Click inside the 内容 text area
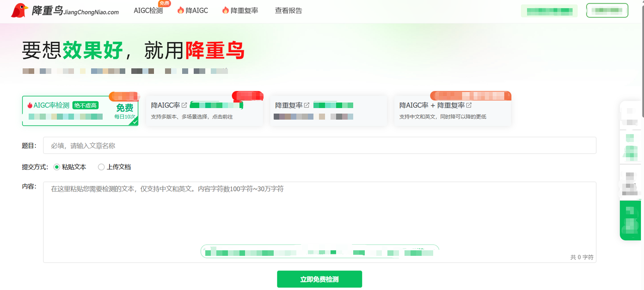The width and height of the screenshot is (644, 290). click(319, 222)
